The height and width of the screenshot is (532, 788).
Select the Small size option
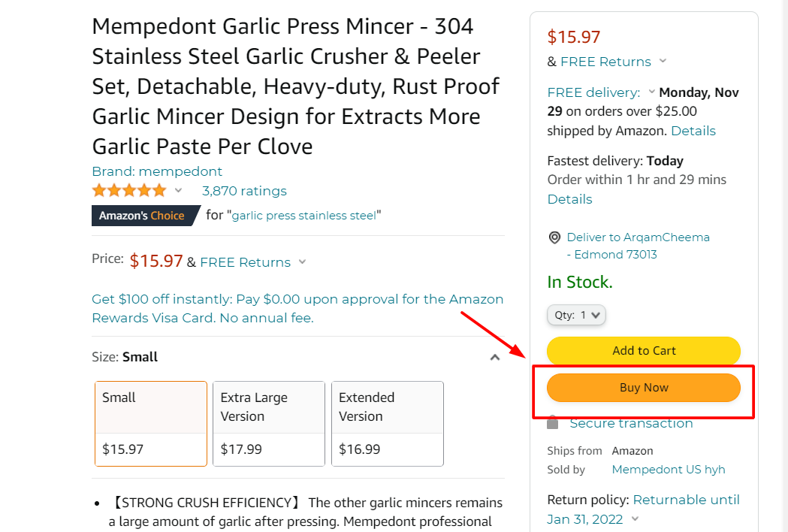tap(151, 423)
